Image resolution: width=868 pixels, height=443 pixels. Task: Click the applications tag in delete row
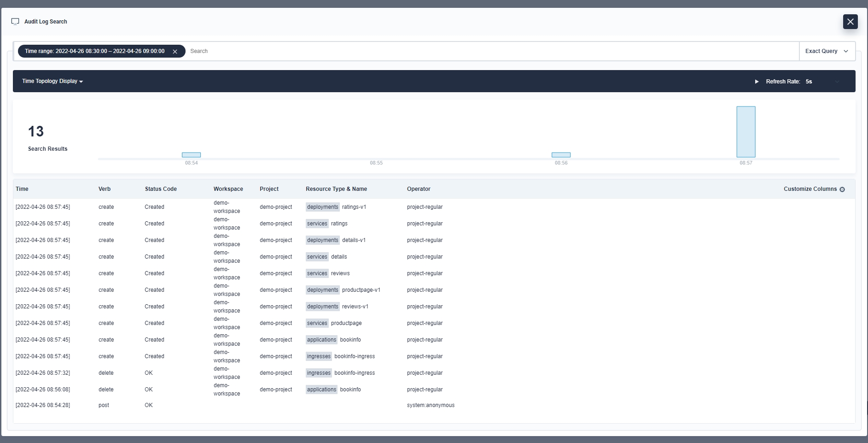pyautogui.click(x=321, y=390)
